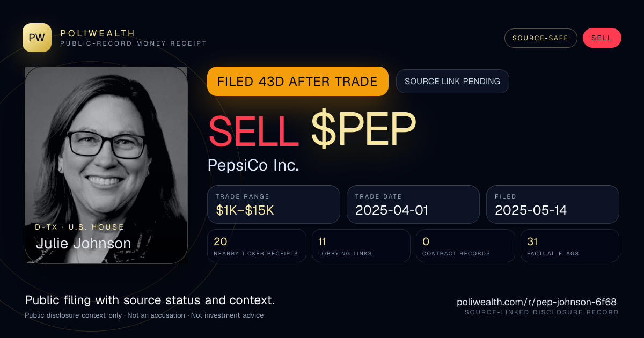Open the 0 Contract Records tile
Viewport: 644px width, 338px height.
click(x=465, y=246)
